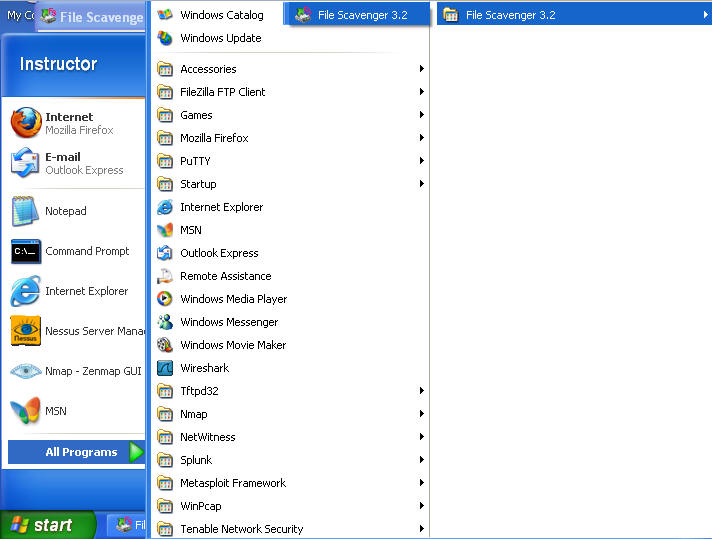Viewport: 712px width, 539px height.
Task: Click the Wireshark shark fin icon
Action: (x=165, y=368)
